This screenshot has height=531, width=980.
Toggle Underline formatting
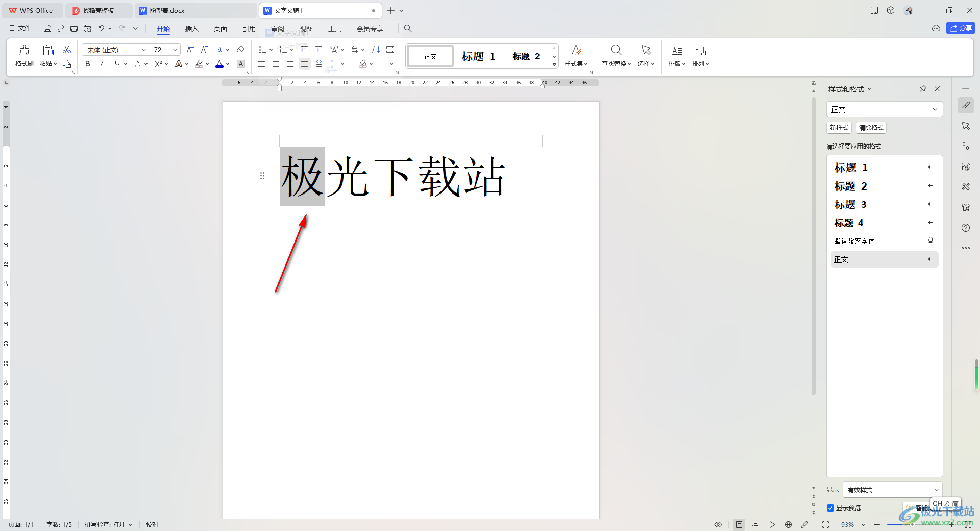click(117, 64)
